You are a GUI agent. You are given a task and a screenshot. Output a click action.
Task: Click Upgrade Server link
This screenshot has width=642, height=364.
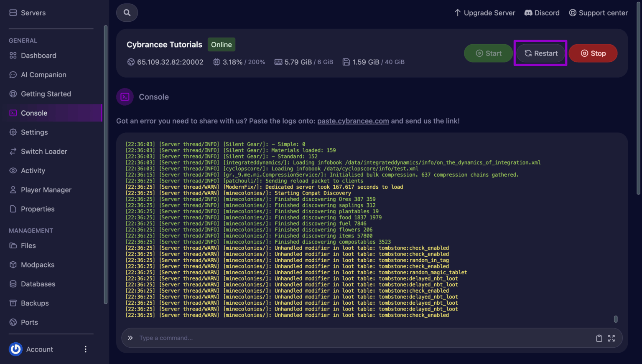click(x=485, y=13)
